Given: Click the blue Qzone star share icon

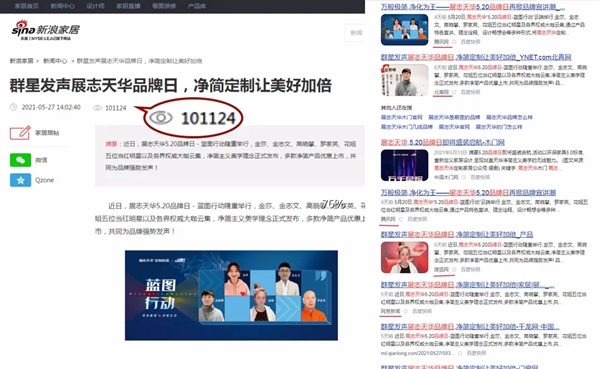Looking at the screenshot, I should point(20,180).
